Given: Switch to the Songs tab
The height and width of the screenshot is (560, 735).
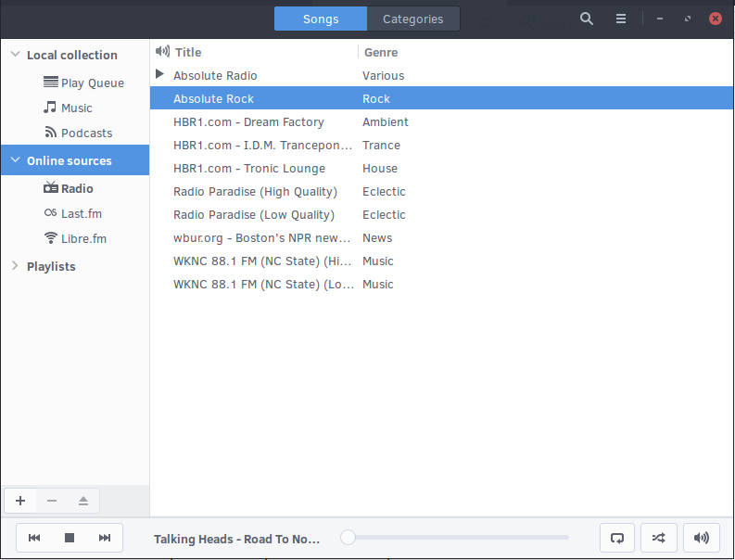Looking at the screenshot, I should coord(321,19).
